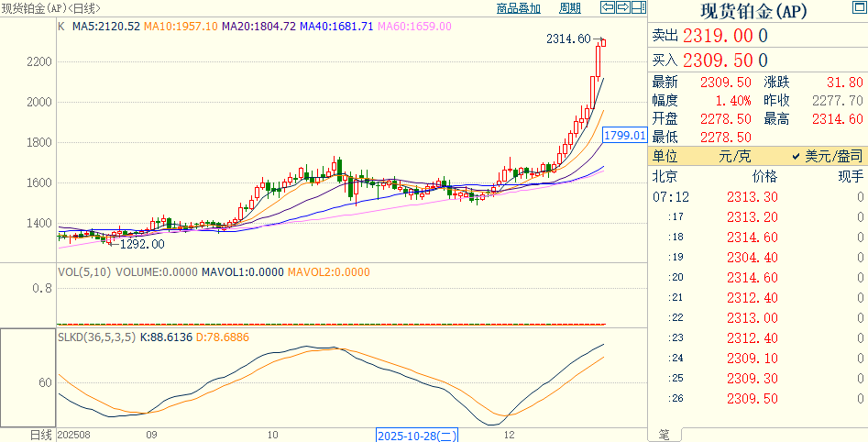
Task: Open the SLKD(36,5,3,5) indicator settings
Action: [96, 337]
